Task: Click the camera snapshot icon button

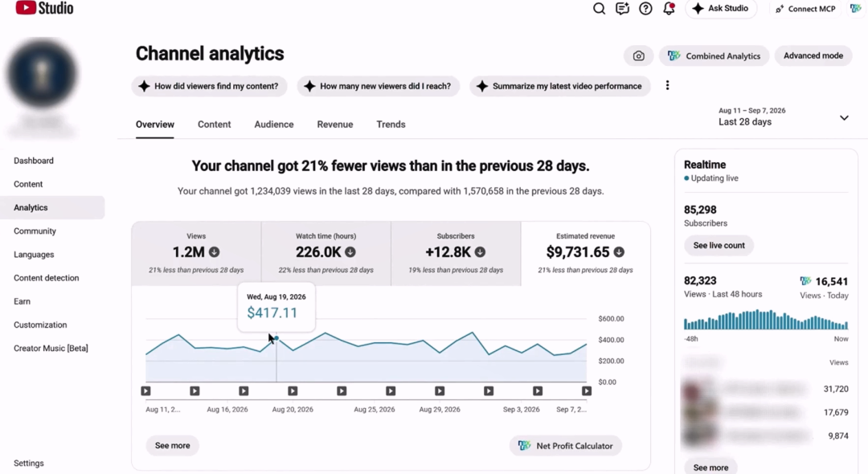Action: coord(638,56)
